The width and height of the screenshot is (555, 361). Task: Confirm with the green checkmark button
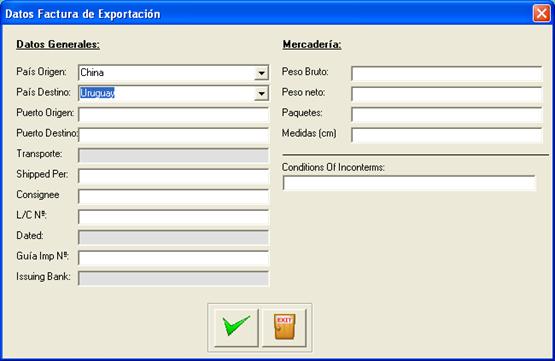[x=236, y=327]
